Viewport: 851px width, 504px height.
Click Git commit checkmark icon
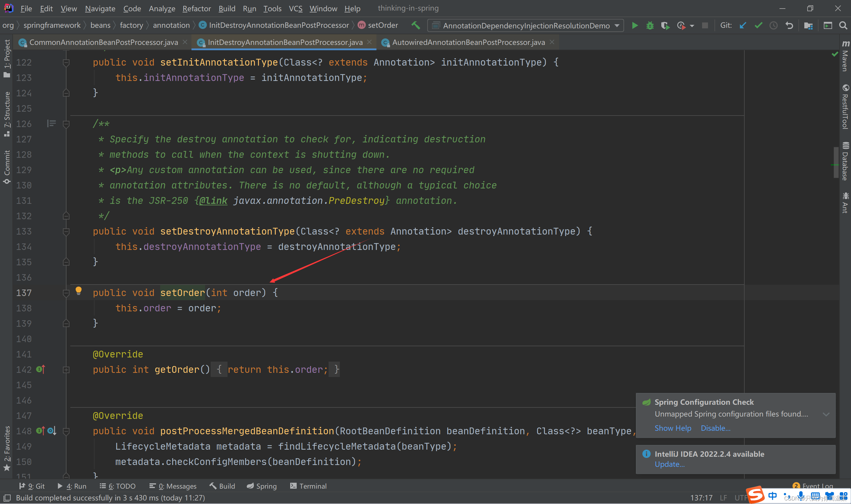click(x=758, y=25)
